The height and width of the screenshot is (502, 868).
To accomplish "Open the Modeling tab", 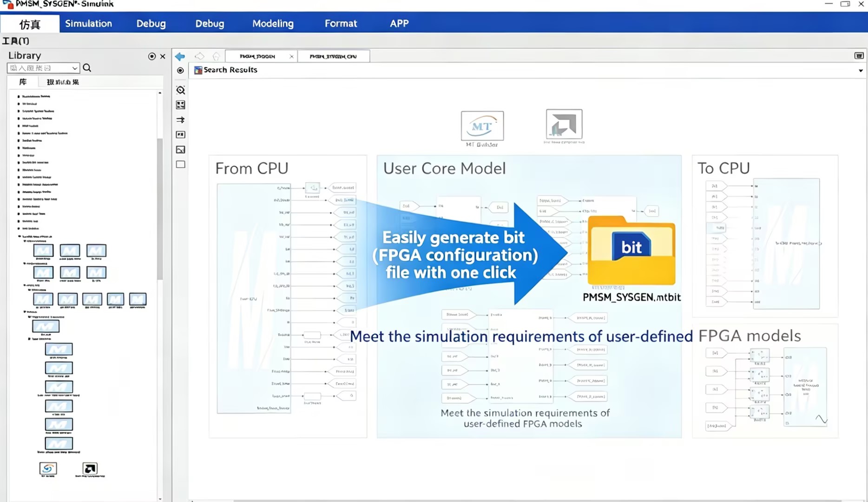I will pyautogui.click(x=273, y=24).
